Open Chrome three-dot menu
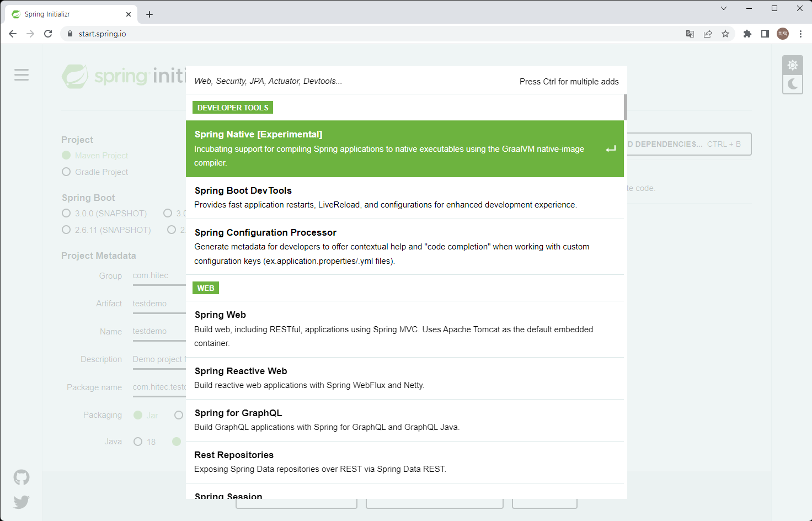This screenshot has width=812, height=521. [800, 34]
